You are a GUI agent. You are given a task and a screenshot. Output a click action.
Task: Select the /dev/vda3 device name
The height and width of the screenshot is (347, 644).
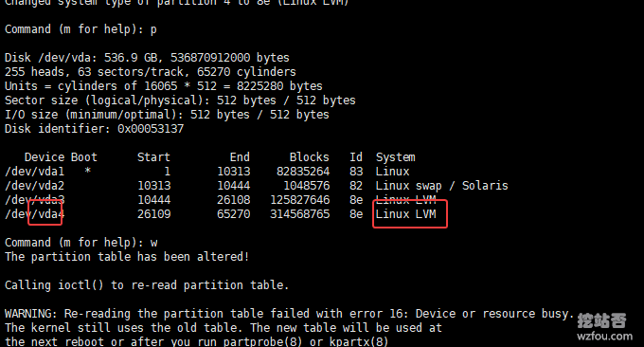34,200
